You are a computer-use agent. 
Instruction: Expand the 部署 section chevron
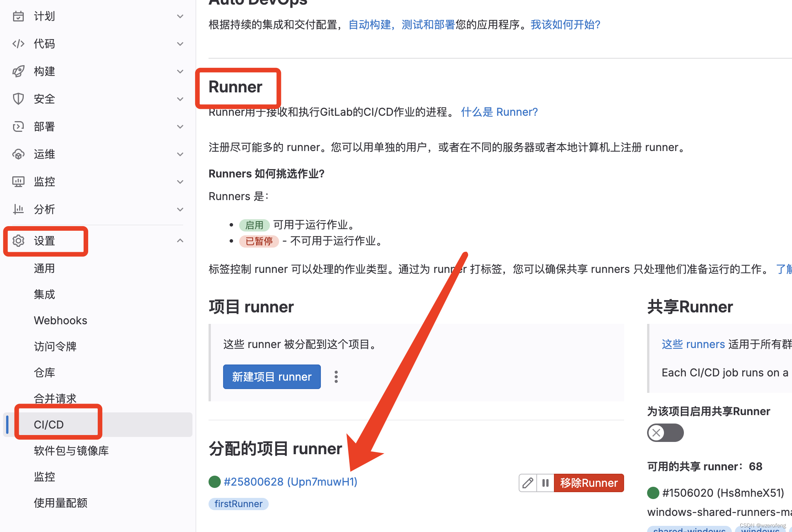click(x=180, y=126)
